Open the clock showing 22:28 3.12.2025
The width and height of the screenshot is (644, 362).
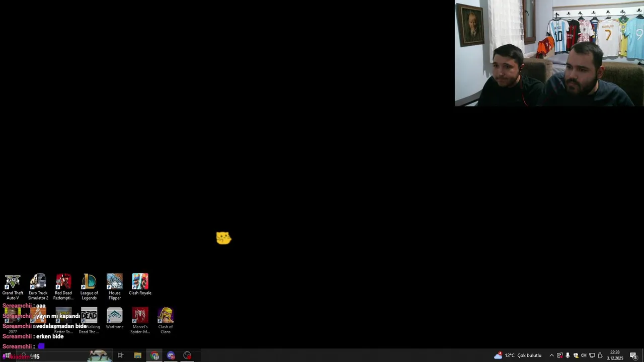[x=615, y=355]
